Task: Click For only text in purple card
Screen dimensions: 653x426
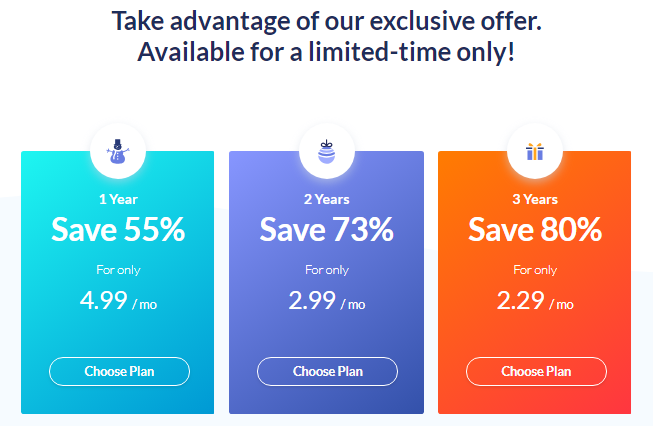Action: pos(327,270)
